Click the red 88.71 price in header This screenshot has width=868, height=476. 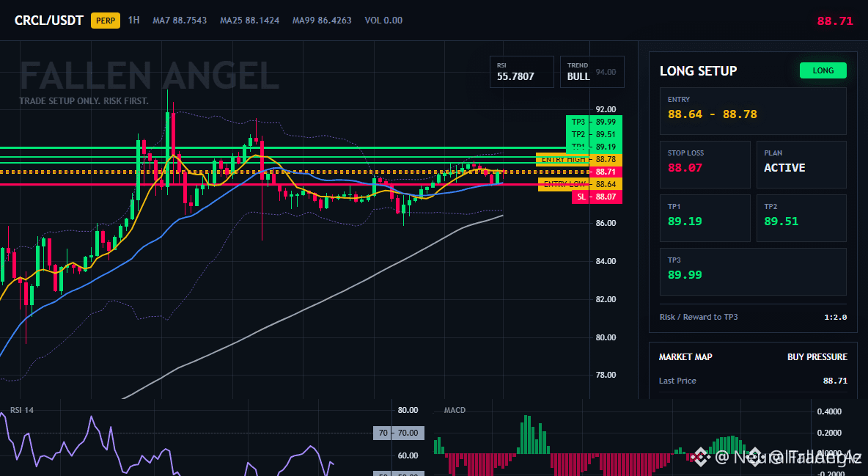(x=835, y=21)
